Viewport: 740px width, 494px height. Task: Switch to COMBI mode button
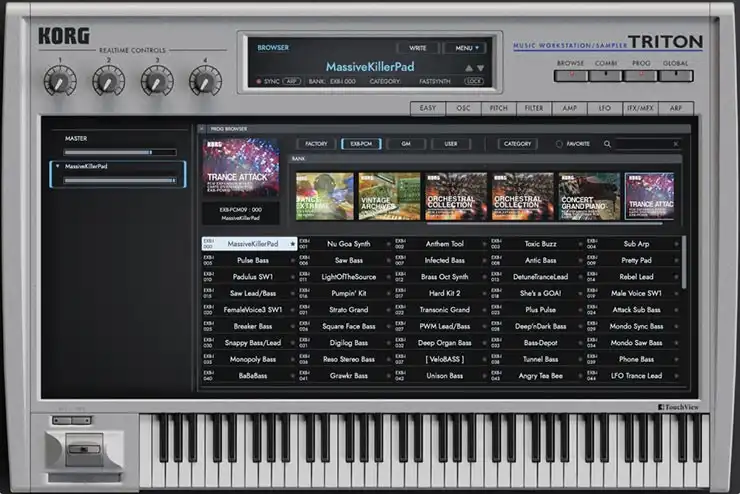[x=606, y=75]
